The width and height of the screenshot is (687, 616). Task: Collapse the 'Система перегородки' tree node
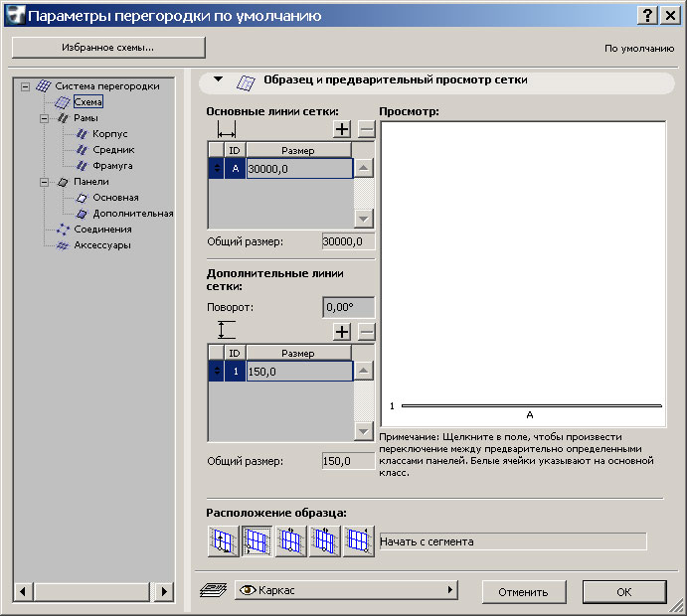tap(26, 86)
